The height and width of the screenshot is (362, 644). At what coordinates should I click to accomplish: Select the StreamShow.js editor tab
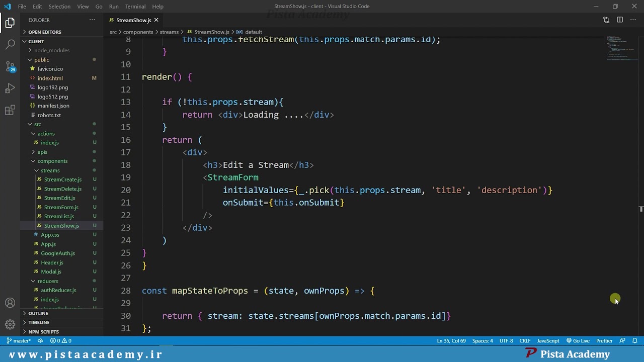click(x=133, y=20)
